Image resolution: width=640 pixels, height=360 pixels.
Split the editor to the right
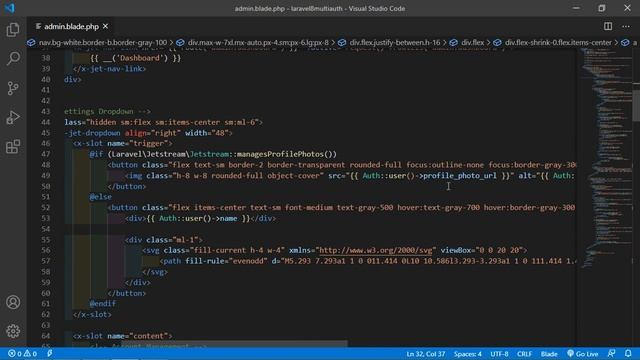[608, 26]
